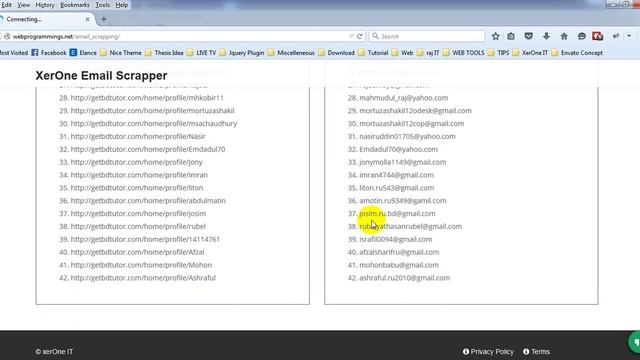Select email jonymolla1149@gmail.com
The height and width of the screenshot is (360, 640).
coord(402,162)
